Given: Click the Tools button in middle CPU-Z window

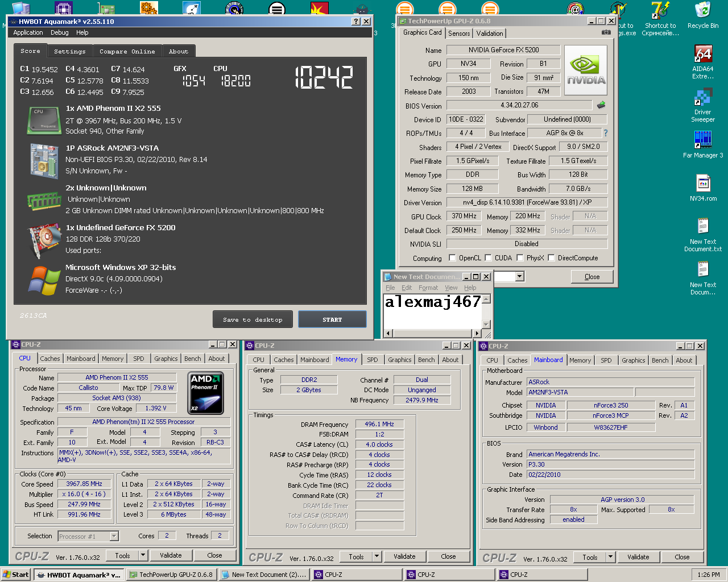Looking at the screenshot, I should (x=356, y=556).
